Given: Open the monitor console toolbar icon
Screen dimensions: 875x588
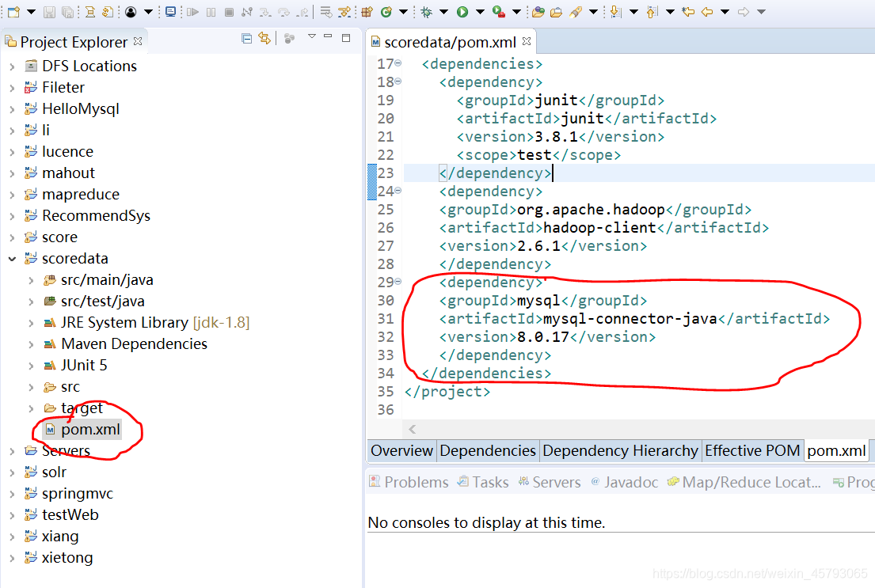Looking at the screenshot, I should [x=171, y=12].
